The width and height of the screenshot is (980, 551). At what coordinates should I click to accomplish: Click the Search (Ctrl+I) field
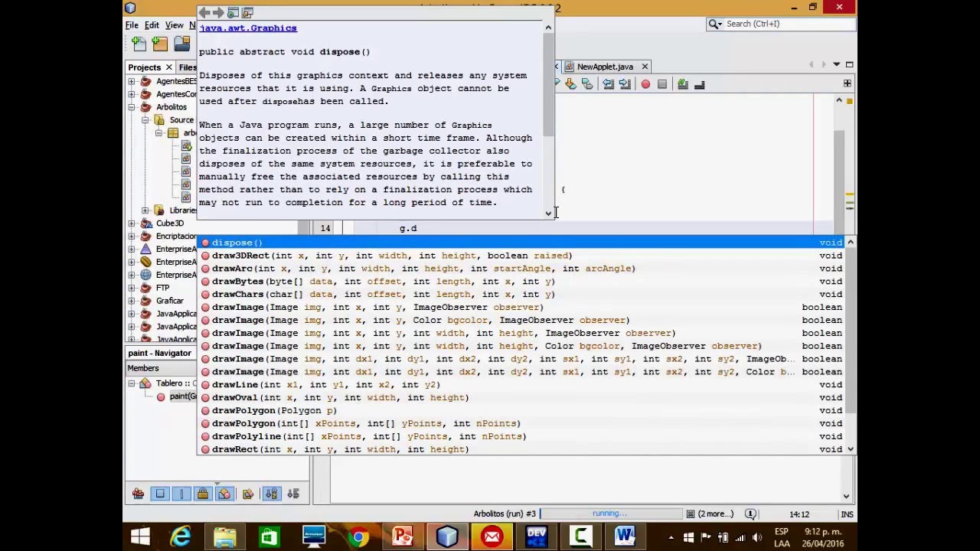coord(781,24)
